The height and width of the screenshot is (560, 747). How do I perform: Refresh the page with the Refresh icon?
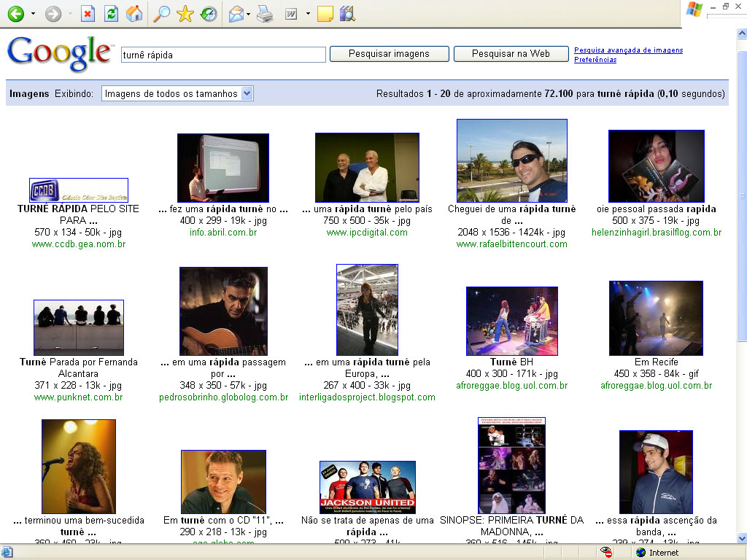click(111, 14)
